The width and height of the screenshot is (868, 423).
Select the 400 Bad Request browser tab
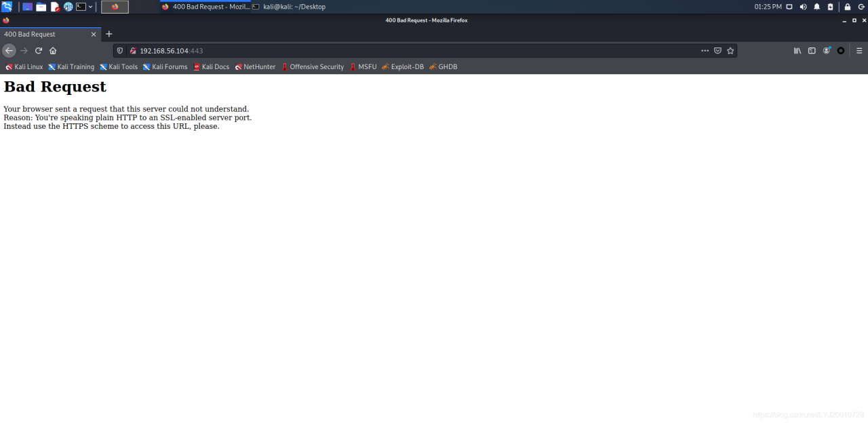pos(50,34)
